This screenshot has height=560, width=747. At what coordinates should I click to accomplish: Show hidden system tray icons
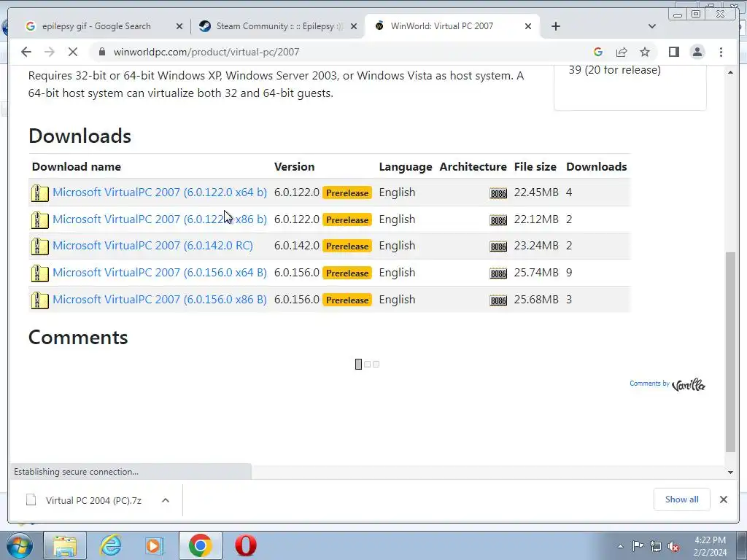[620, 547]
